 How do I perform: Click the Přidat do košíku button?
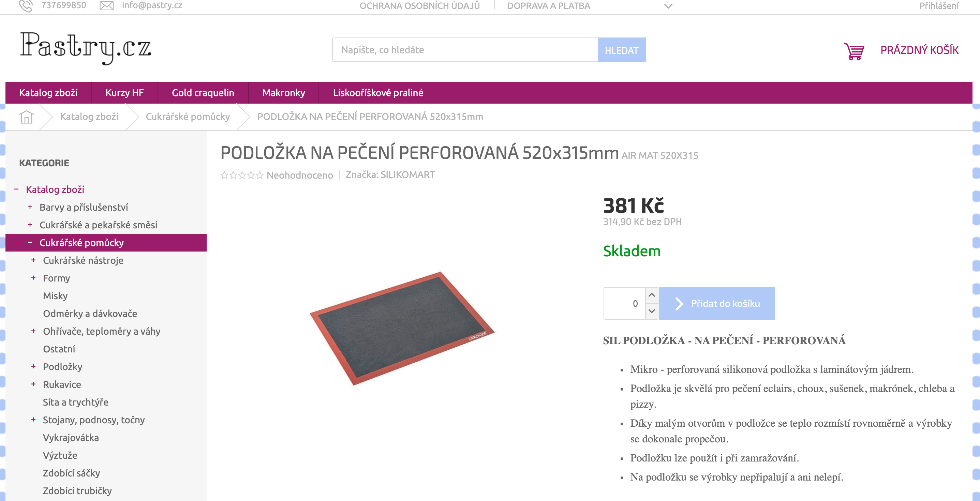tap(716, 303)
